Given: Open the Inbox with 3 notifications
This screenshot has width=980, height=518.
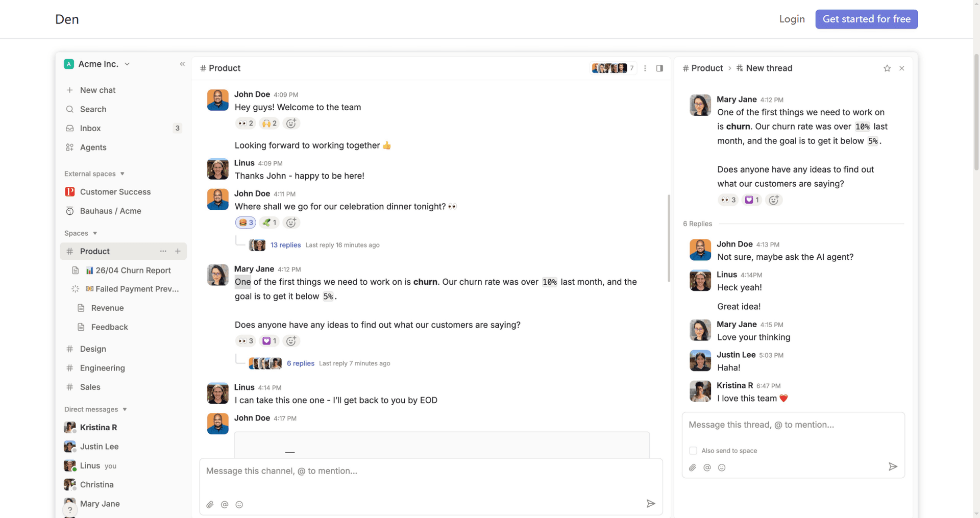Looking at the screenshot, I should pyautogui.click(x=90, y=128).
